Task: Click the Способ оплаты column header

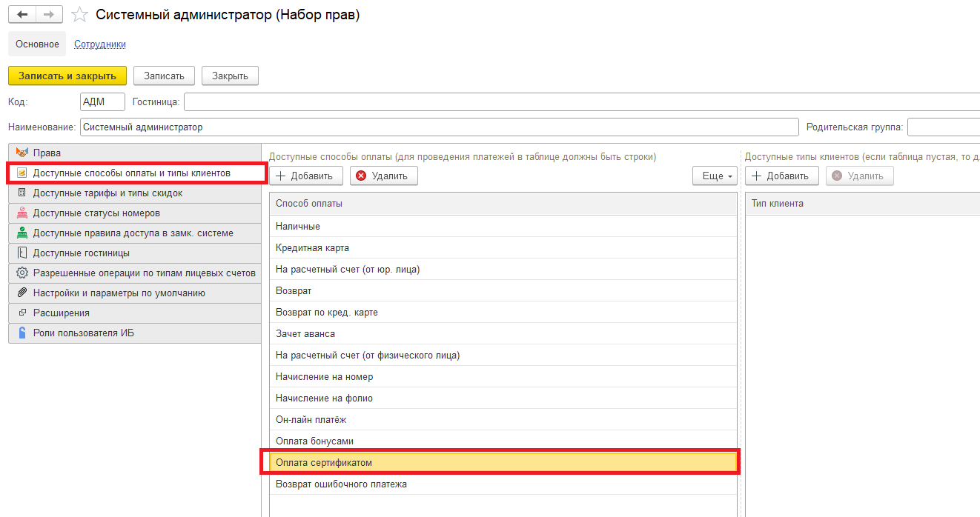Action: pyautogui.click(x=503, y=203)
